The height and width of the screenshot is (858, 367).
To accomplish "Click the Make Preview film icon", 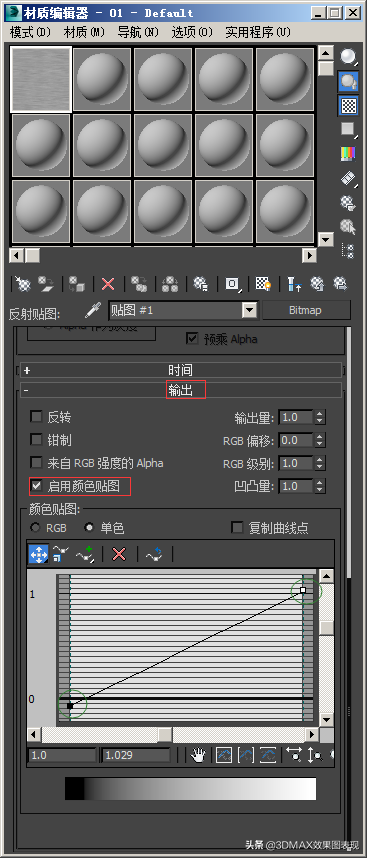I will point(348,178).
